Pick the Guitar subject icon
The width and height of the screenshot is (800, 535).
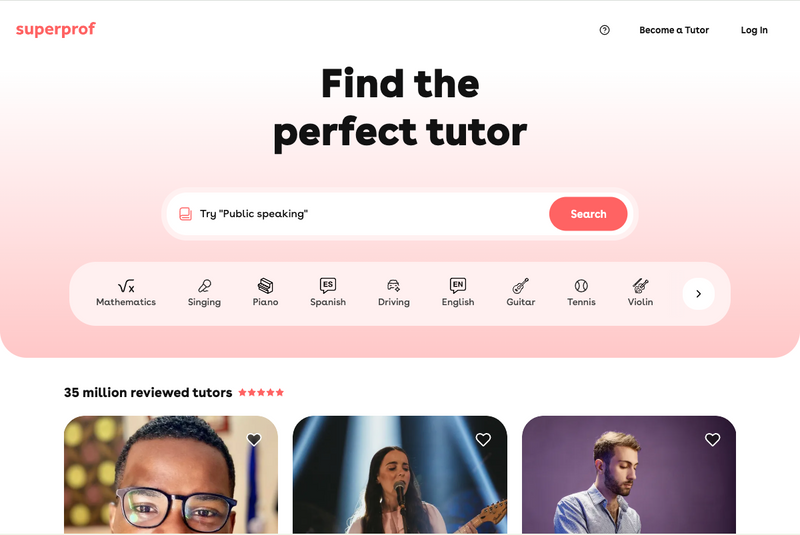(520, 286)
